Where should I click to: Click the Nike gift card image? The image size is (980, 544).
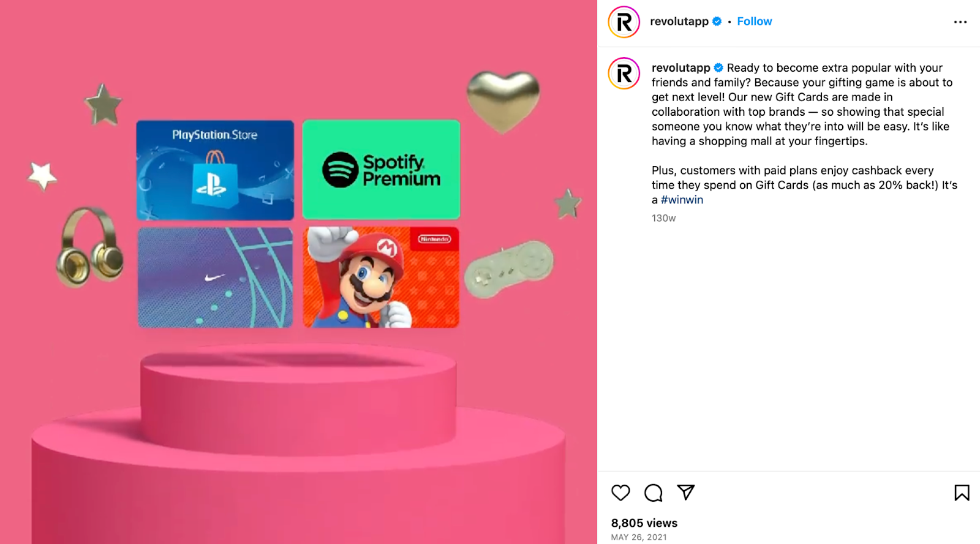pyautogui.click(x=216, y=278)
